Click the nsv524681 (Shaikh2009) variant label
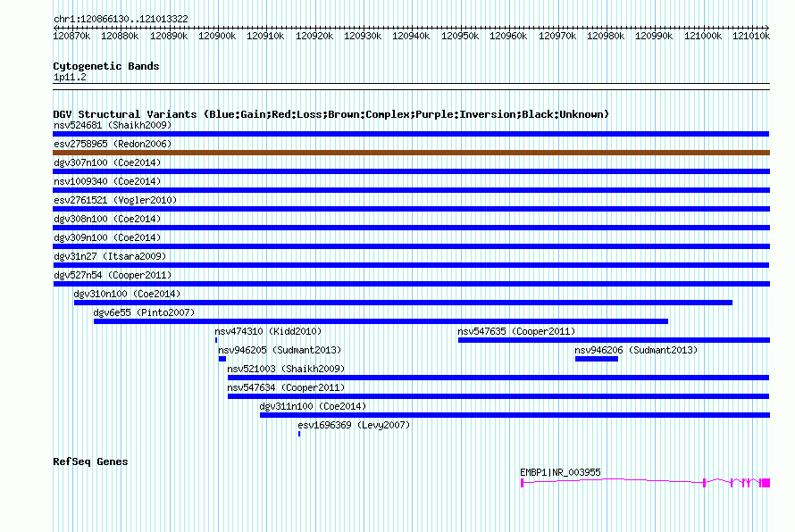 tap(113, 125)
